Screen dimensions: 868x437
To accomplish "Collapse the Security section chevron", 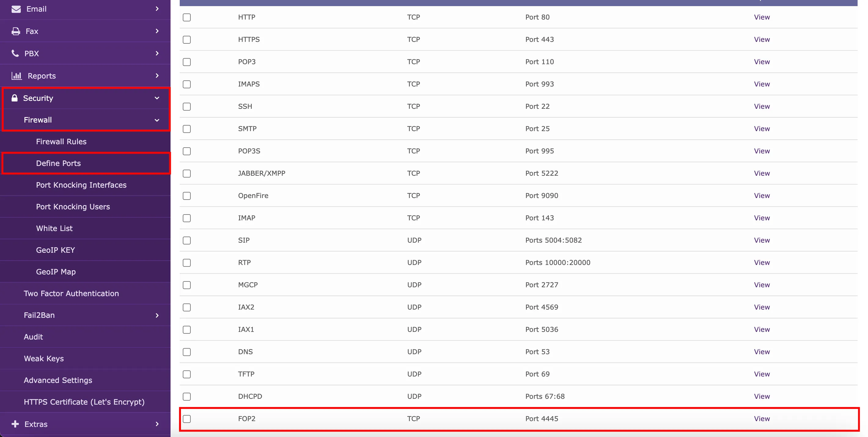I will (x=157, y=98).
